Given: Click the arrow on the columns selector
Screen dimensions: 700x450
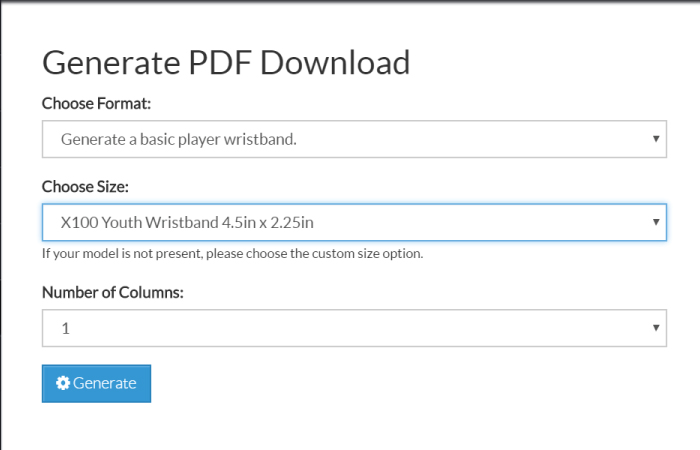Looking at the screenshot, I should [655, 327].
